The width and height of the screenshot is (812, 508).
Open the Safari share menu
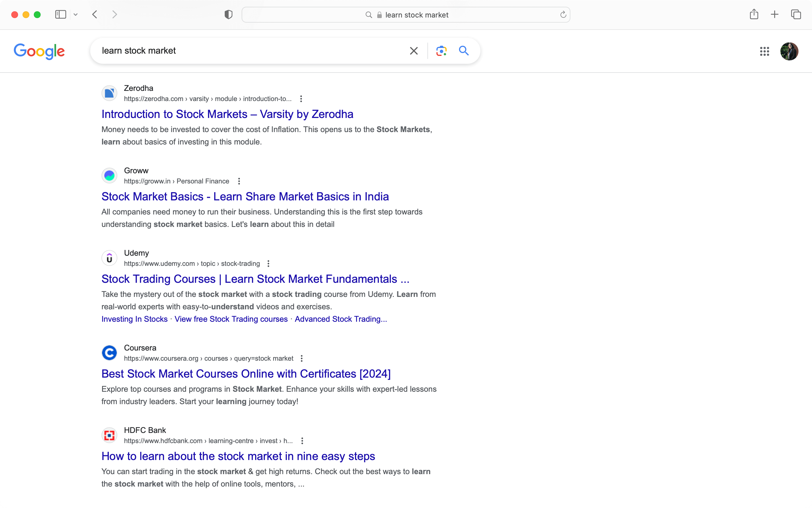754,14
